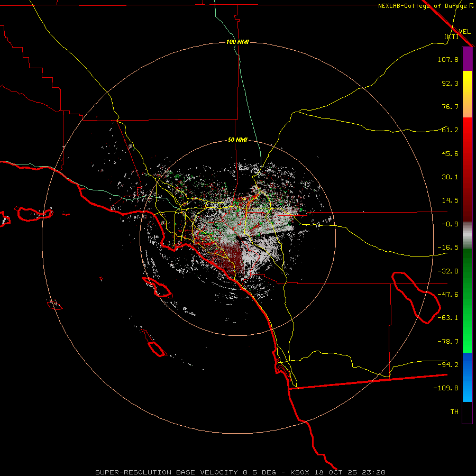
Task: Click the -78.7 legend value
Action: pyautogui.click(x=448, y=342)
